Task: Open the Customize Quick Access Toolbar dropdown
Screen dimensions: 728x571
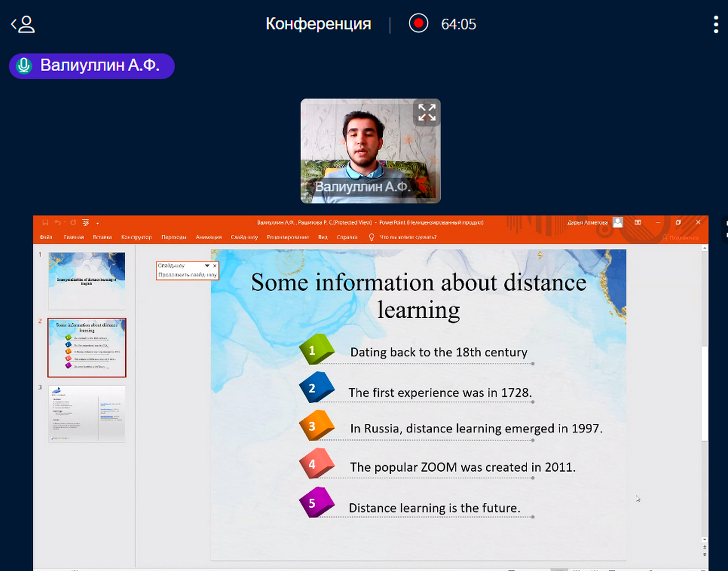Action: click(97, 223)
